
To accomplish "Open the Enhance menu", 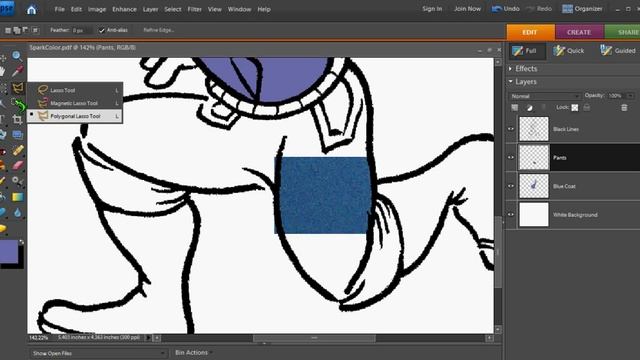I will 124,9.
